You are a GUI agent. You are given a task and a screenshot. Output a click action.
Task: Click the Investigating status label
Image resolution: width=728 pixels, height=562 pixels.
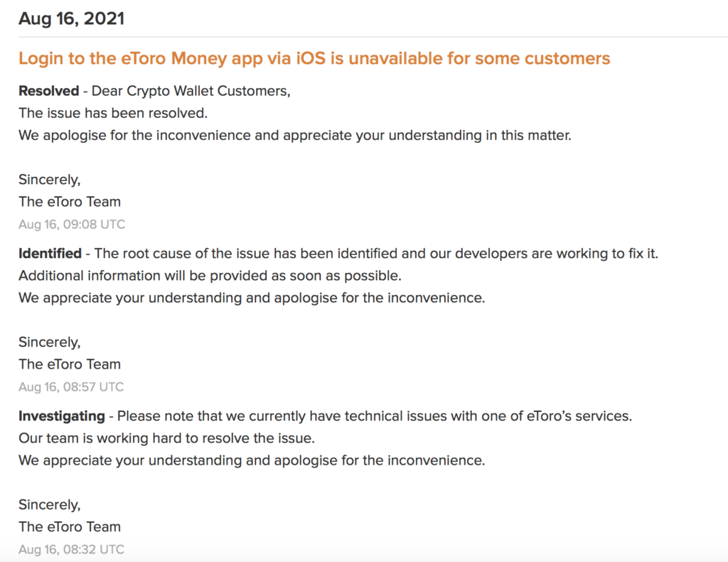[x=61, y=416]
